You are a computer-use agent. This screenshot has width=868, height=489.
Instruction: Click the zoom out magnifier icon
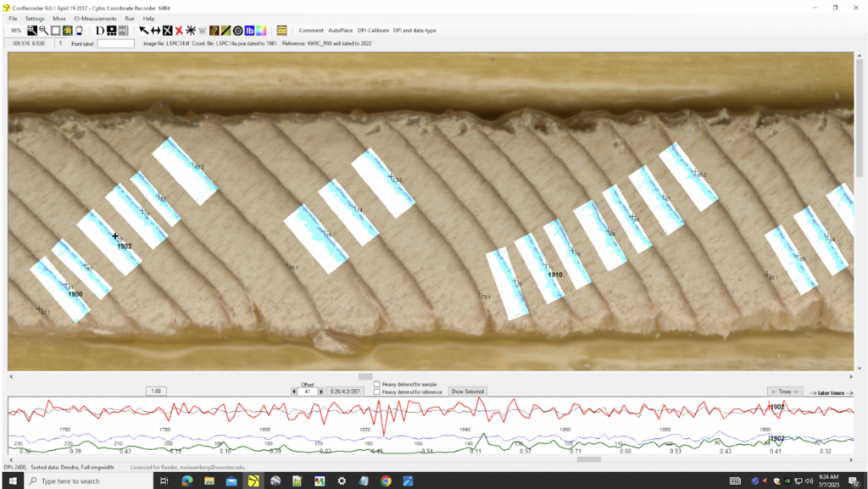43,31
